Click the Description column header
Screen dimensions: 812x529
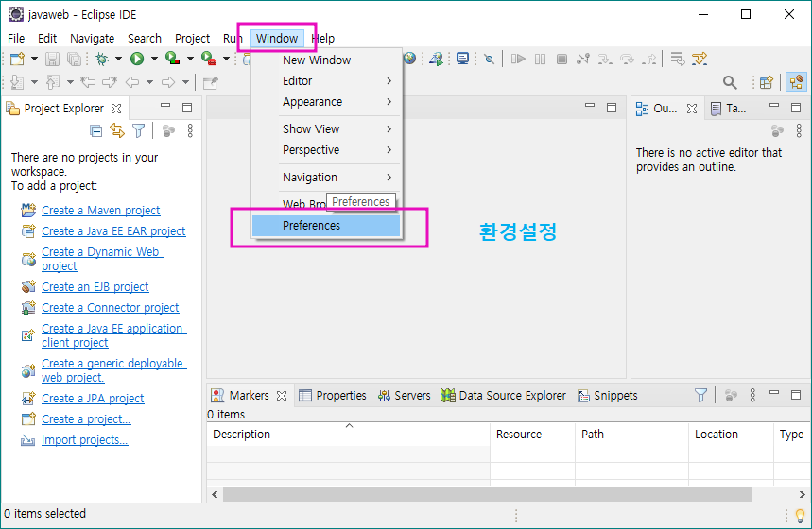[349, 434]
